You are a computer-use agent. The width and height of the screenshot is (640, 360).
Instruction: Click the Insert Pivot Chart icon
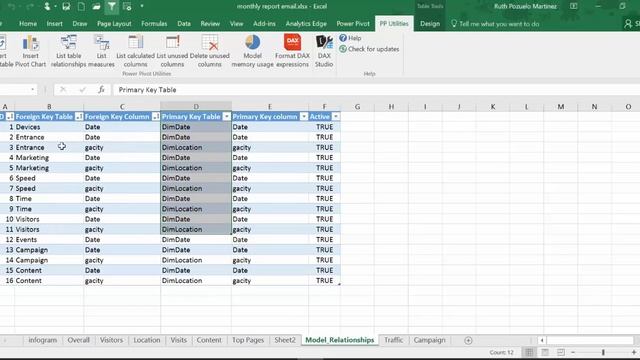[x=31, y=43]
